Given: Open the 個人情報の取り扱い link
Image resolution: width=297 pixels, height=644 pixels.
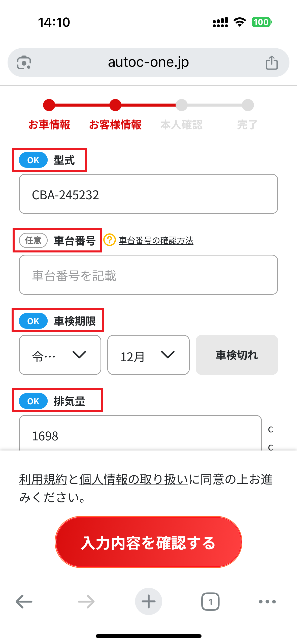Looking at the screenshot, I should (134, 479).
